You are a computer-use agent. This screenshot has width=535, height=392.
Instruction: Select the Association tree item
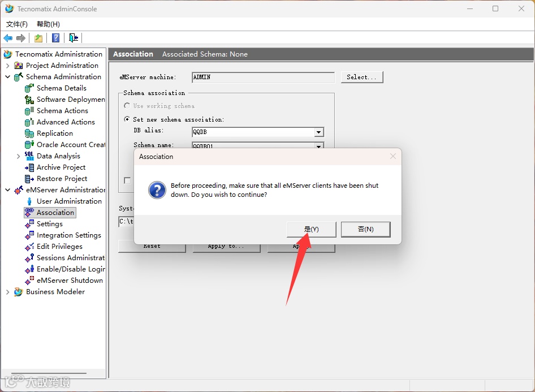pyautogui.click(x=55, y=213)
